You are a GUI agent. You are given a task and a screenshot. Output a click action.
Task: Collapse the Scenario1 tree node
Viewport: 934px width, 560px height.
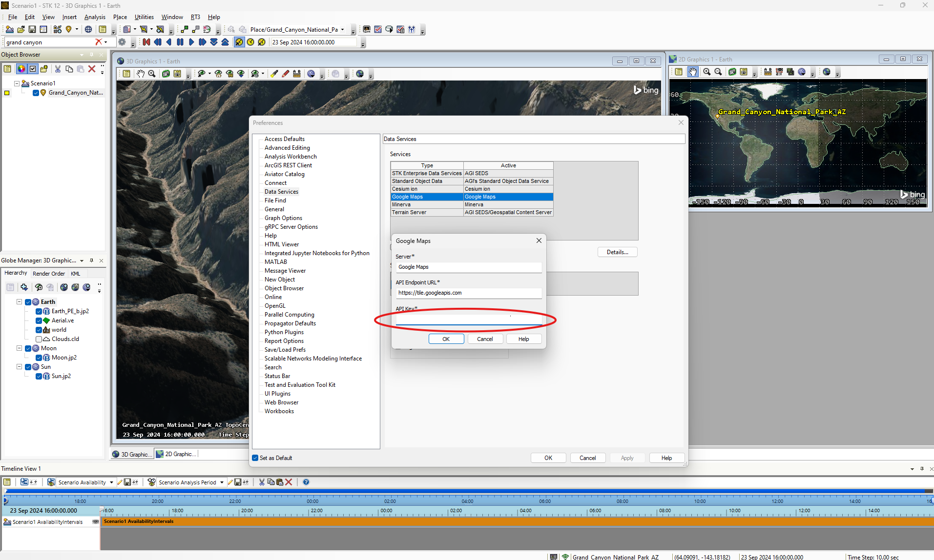click(x=17, y=83)
